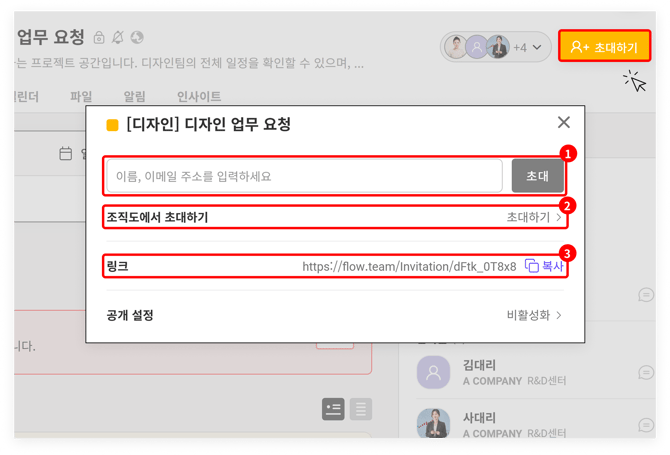Click the lock icon beside project title

click(99, 38)
